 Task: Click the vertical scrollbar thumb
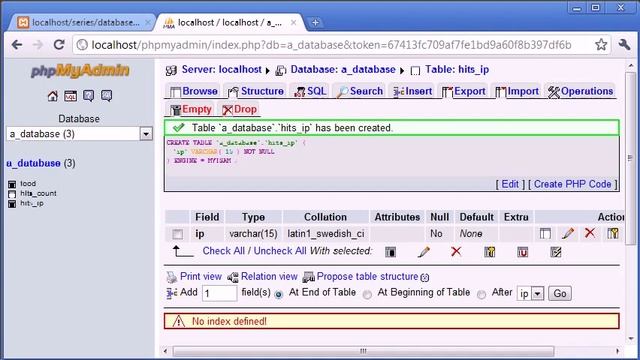pyautogui.click(x=631, y=157)
